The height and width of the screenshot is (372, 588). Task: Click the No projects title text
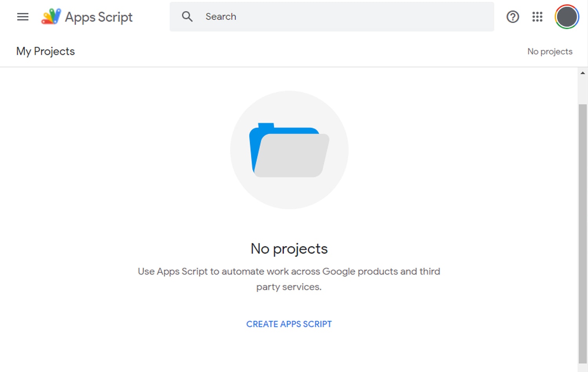[x=289, y=248]
